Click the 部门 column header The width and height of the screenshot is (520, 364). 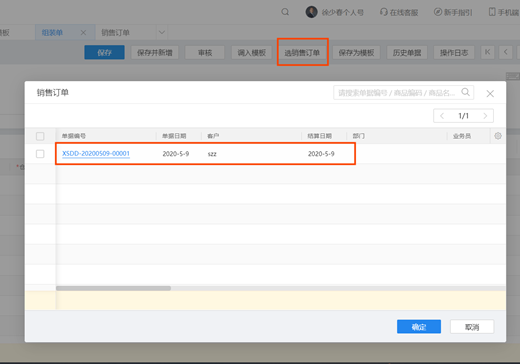point(359,136)
